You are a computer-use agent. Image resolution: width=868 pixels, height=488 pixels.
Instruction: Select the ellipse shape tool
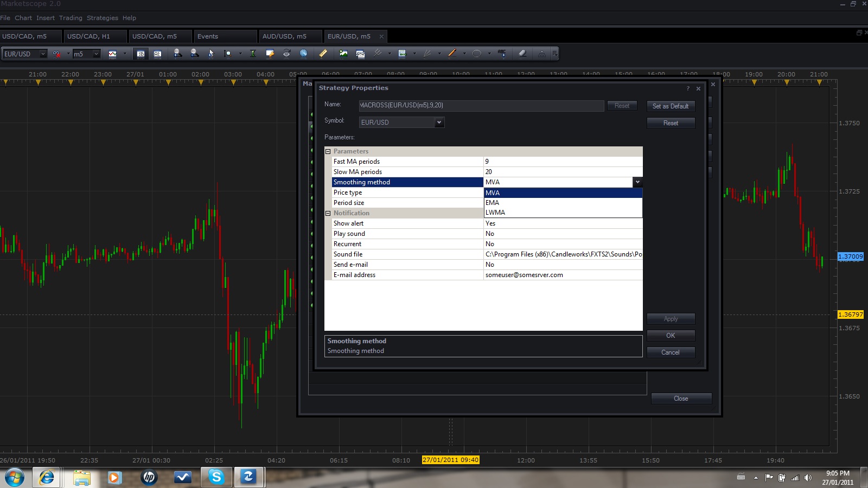pyautogui.click(x=477, y=54)
